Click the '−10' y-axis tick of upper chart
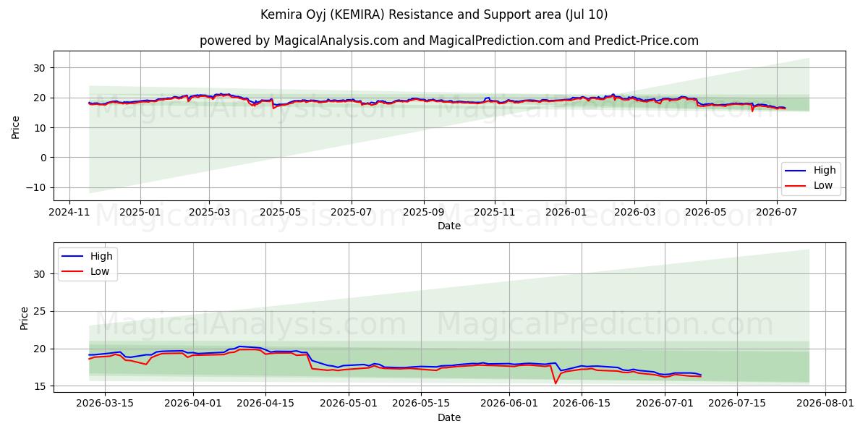The height and width of the screenshot is (434, 868). click(x=36, y=187)
